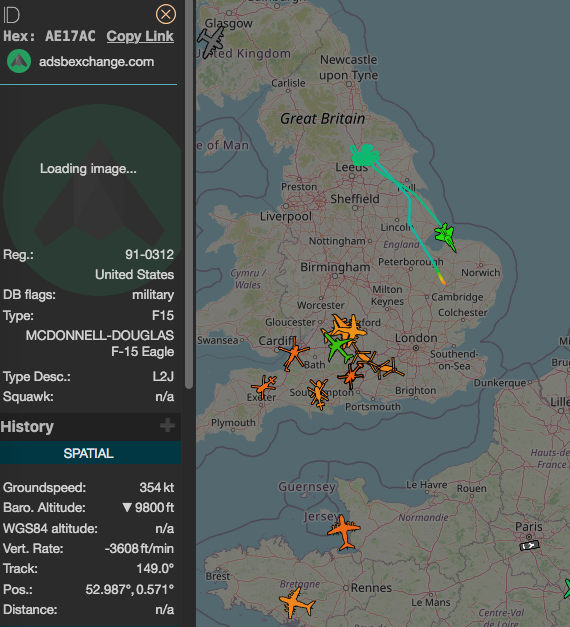Click the Groundspeed value 354 kt
Viewport: 570px width, 627px height.
click(x=156, y=487)
